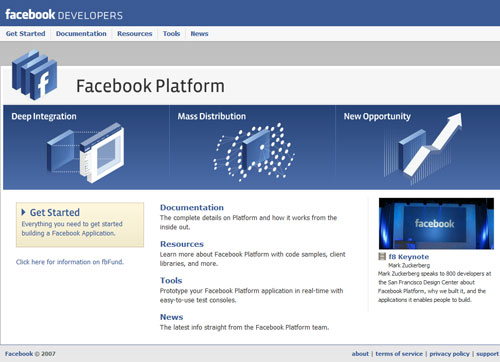The height and width of the screenshot is (362, 500).
Task: Click the New Opportunity heading
Action: point(377,116)
